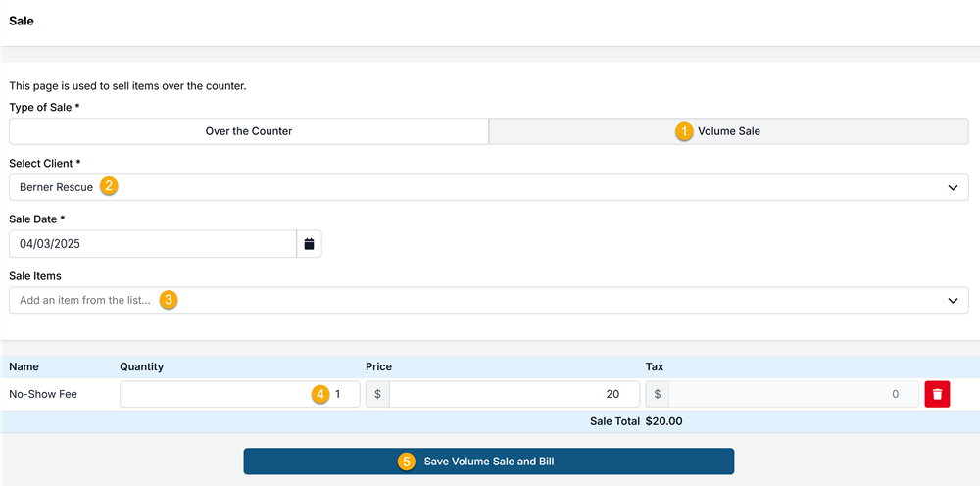Click the orange step 4 badge
The image size is (980, 486).
pyautogui.click(x=319, y=394)
